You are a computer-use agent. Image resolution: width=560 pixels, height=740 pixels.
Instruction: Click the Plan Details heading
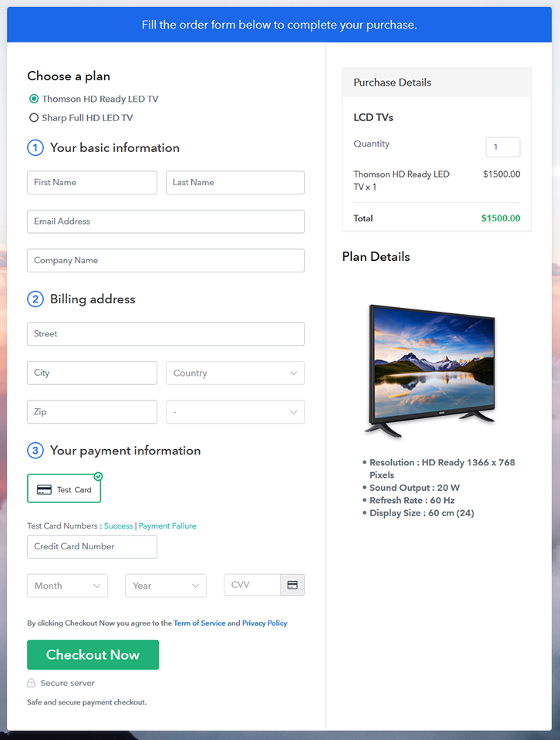pos(376,257)
